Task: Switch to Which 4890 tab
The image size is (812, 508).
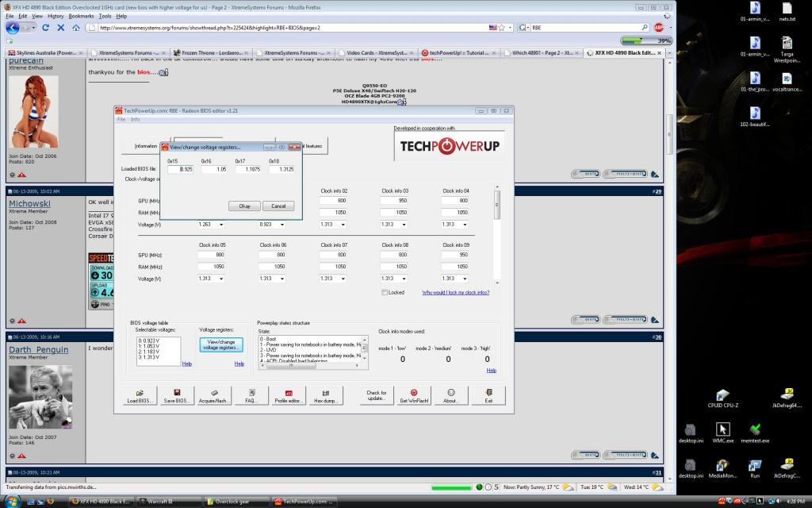Action: coord(541,53)
